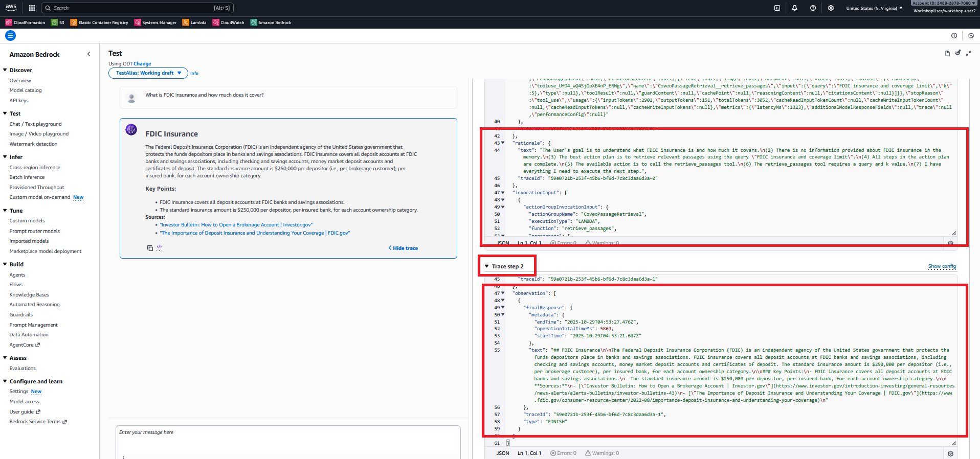Click the resize handle of Trace step 2 editor
The width and height of the screenshot is (980, 459).
pyautogui.click(x=954, y=443)
